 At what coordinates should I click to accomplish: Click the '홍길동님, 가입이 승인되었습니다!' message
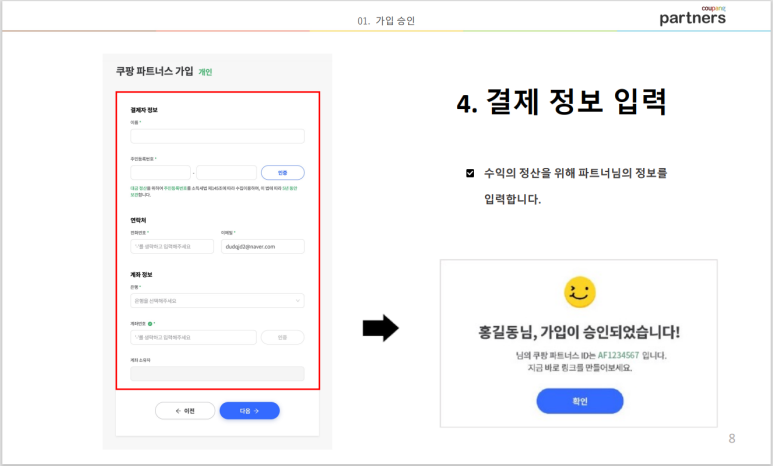579,332
